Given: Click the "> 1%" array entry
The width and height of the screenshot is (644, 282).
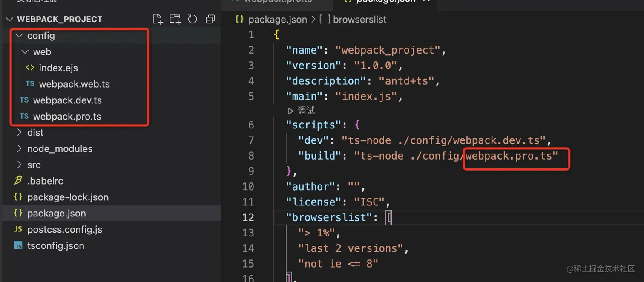Looking at the screenshot, I should (x=316, y=233).
